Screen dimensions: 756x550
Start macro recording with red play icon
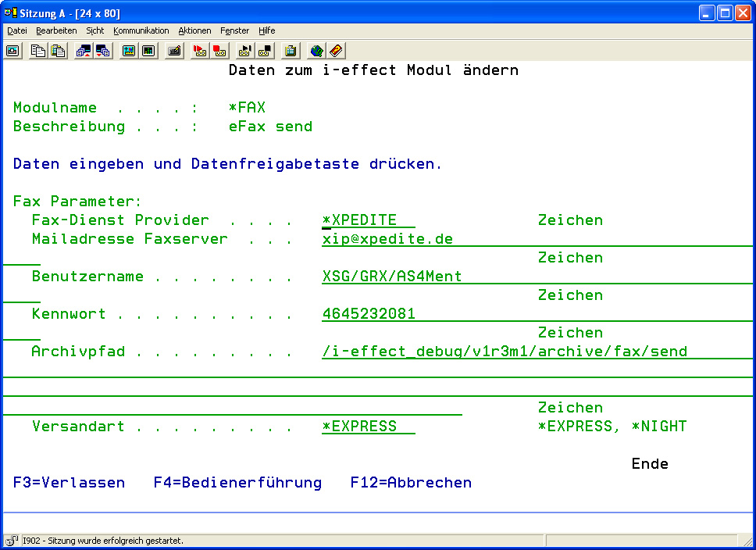pyautogui.click(x=200, y=51)
